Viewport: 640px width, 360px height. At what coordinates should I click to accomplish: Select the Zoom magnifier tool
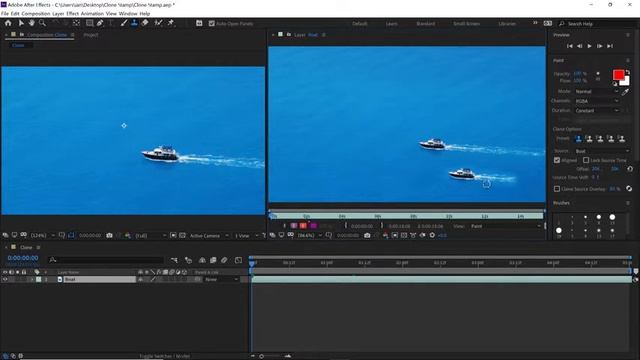[x=42, y=23]
